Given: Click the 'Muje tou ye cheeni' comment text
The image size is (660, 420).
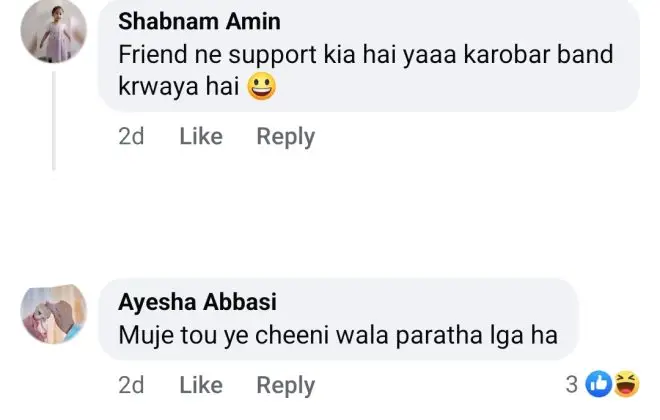Looking at the screenshot, I should point(340,333).
